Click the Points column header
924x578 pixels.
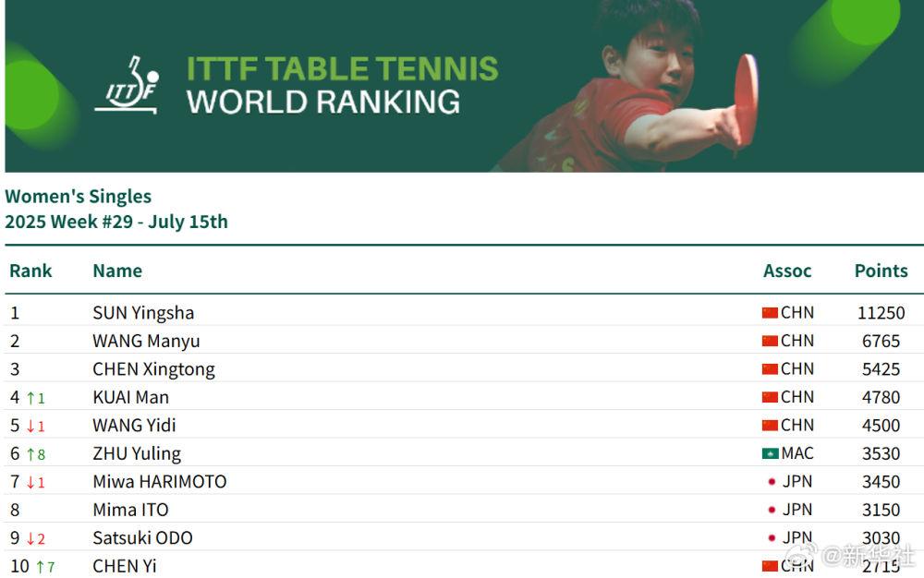[881, 271]
